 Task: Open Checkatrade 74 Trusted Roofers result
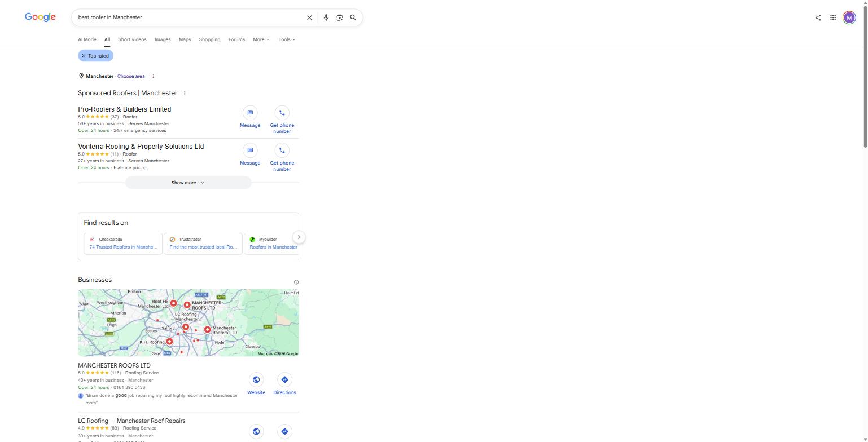pyautogui.click(x=123, y=244)
